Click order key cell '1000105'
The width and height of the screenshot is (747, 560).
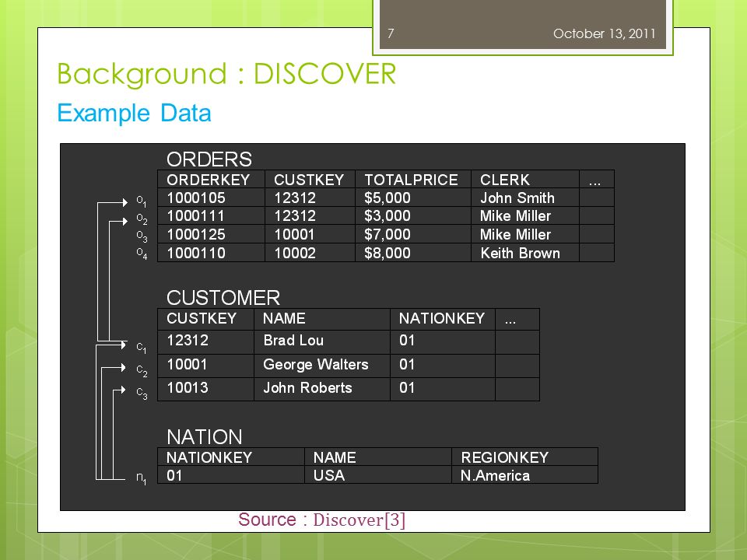click(196, 198)
